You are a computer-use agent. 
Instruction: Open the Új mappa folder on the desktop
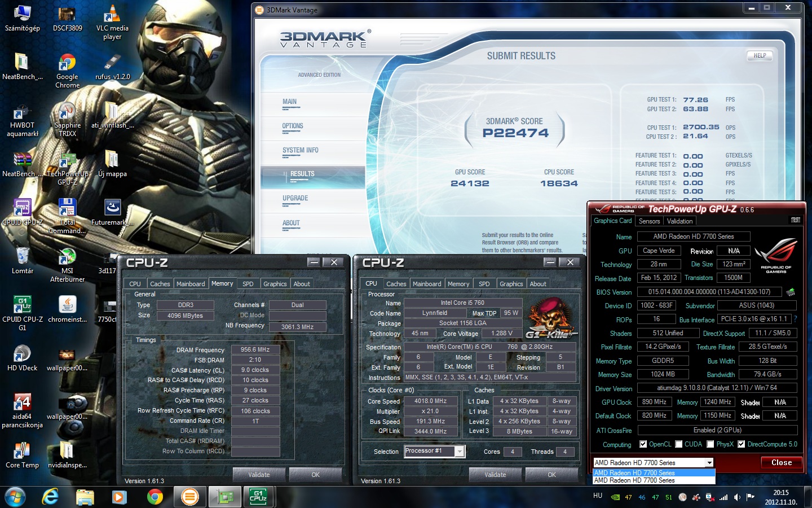coord(112,164)
